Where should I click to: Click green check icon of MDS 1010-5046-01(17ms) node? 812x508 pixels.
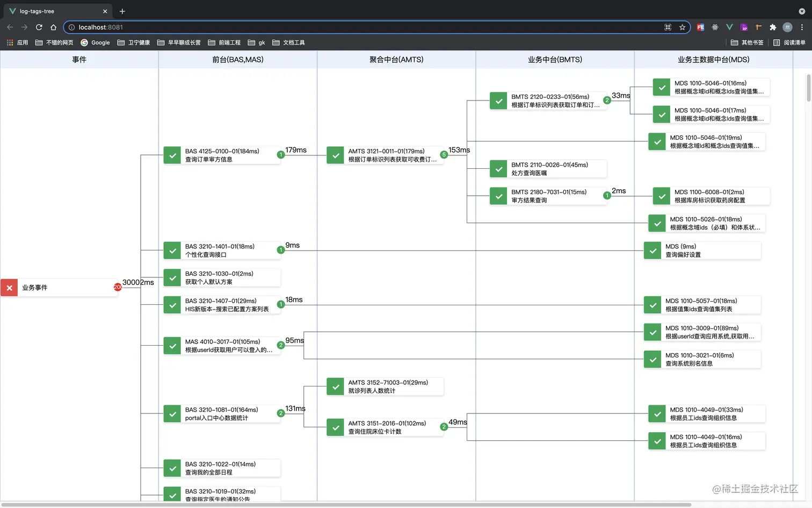[662, 115]
